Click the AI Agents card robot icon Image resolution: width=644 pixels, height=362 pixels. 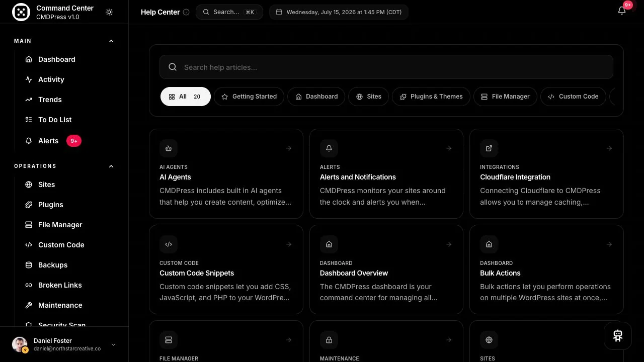tap(169, 148)
